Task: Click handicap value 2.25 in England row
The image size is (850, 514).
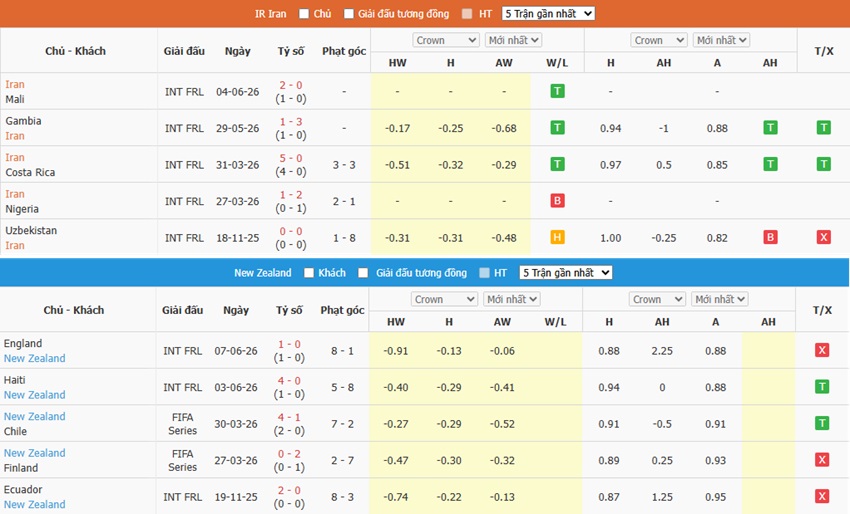Action: [x=662, y=351]
